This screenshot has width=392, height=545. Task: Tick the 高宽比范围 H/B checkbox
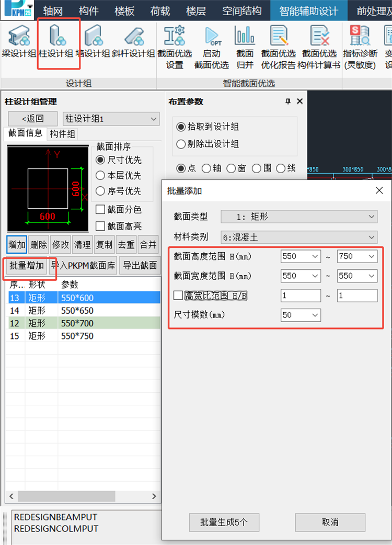(x=178, y=296)
